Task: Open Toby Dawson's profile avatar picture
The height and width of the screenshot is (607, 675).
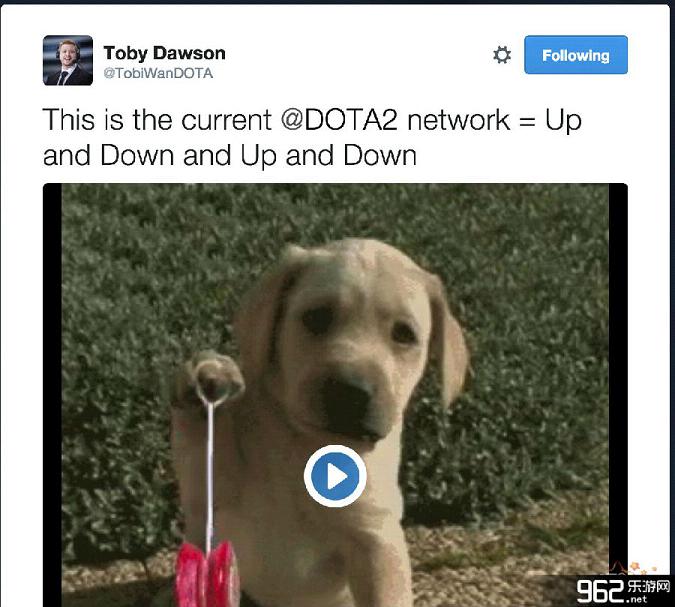Action: pos(68,60)
